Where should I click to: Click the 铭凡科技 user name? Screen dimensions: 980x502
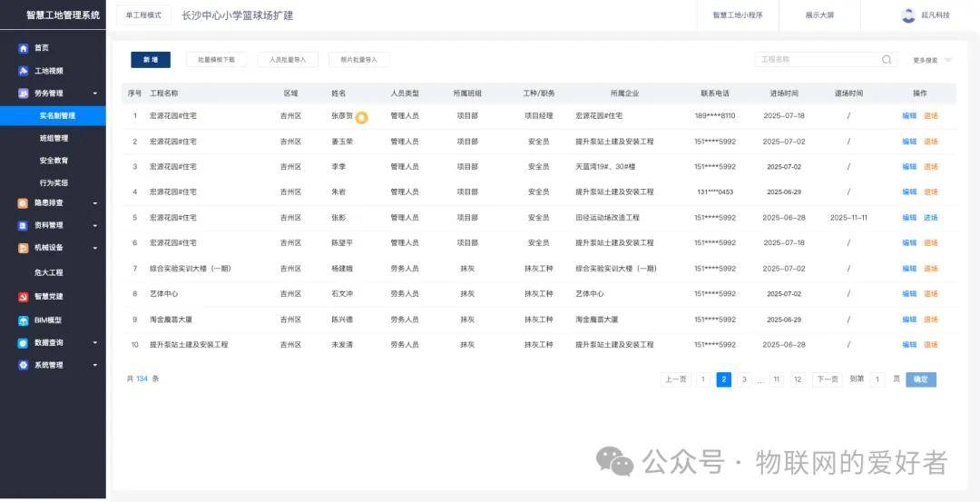click(935, 15)
